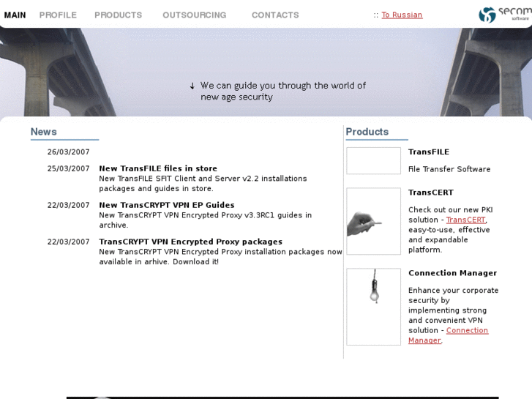Image resolution: width=532 pixels, height=399 pixels.
Task: Open the PRODUCTS menu item
Action: (118, 15)
